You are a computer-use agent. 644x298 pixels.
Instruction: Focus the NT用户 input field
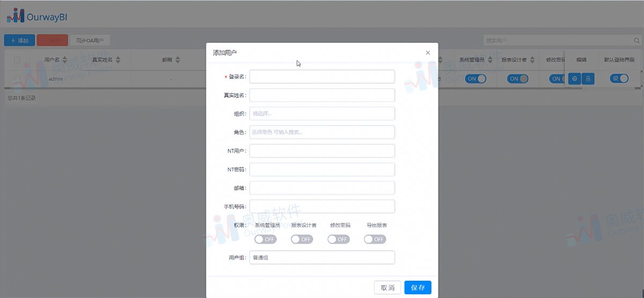coord(322,151)
